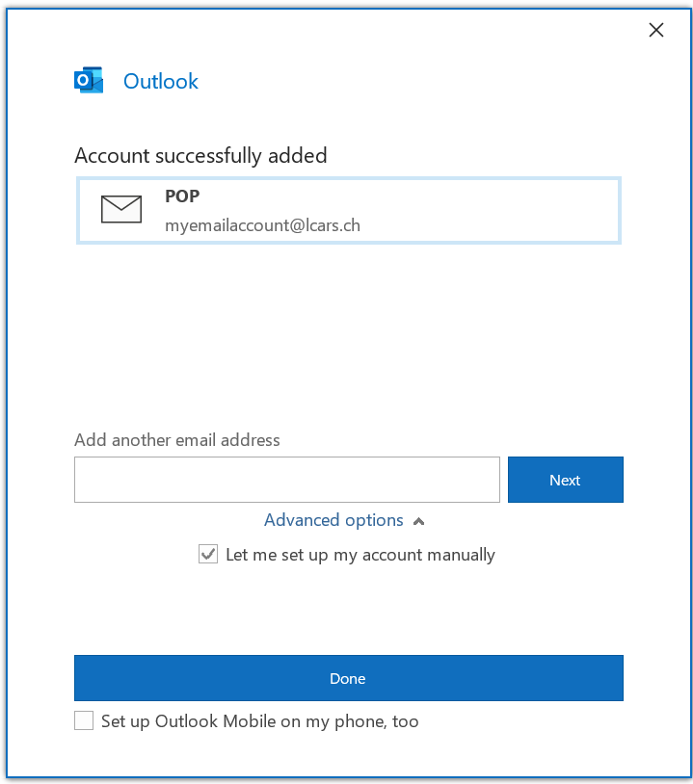
Task: Click the Done button
Action: 348,678
